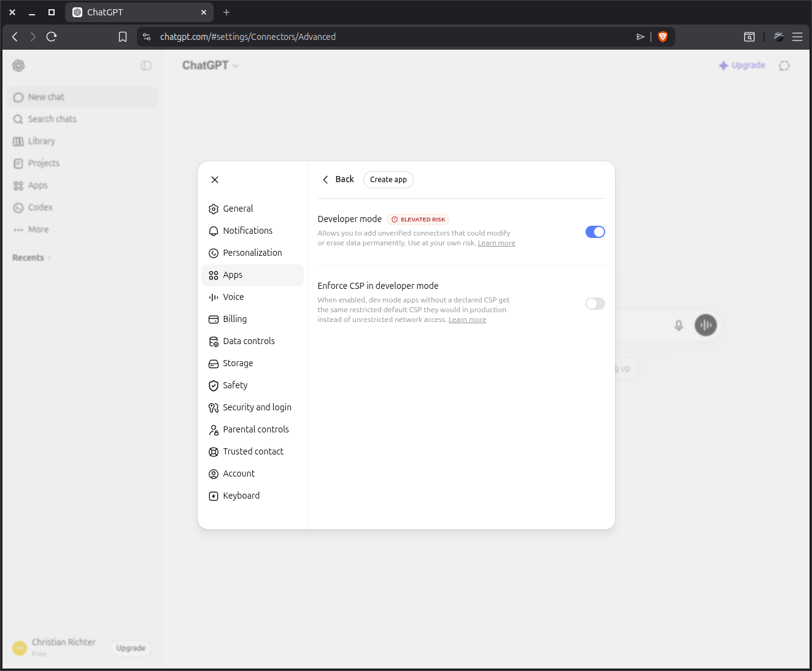Open Library in the sidebar
The image size is (812, 671).
(x=83, y=141)
